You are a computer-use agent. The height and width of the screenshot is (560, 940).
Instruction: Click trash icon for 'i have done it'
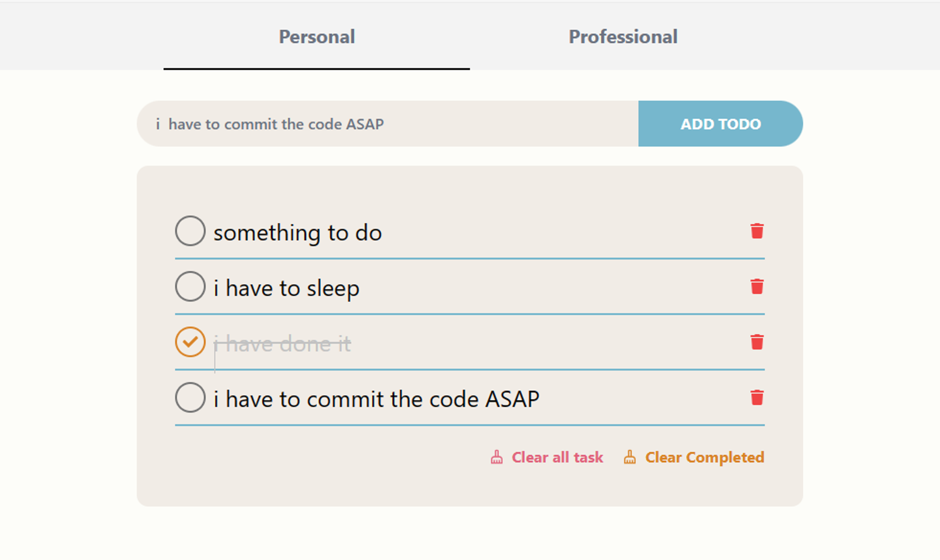pyautogui.click(x=757, y=342)
